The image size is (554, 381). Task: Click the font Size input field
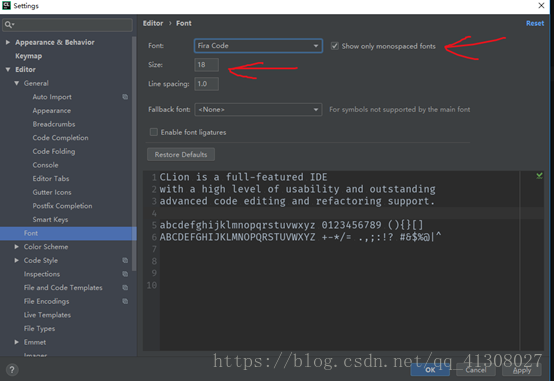(206, 65)
